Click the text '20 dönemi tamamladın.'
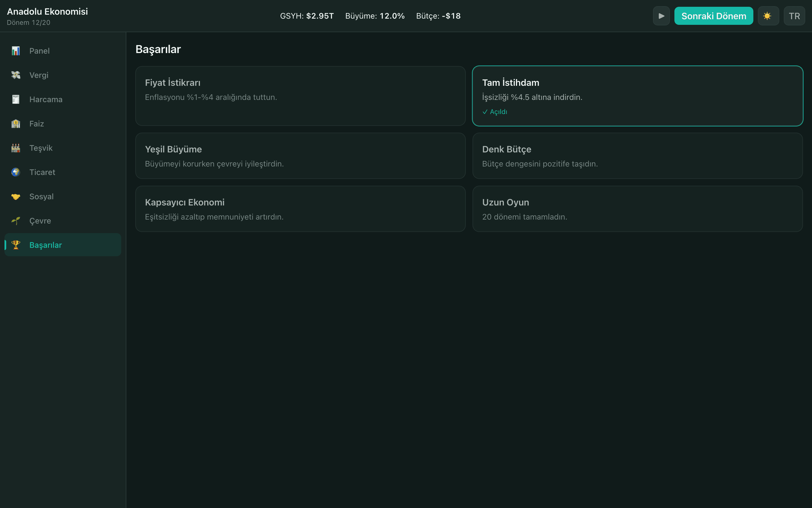The image size is (812, 508). point(524,217)
